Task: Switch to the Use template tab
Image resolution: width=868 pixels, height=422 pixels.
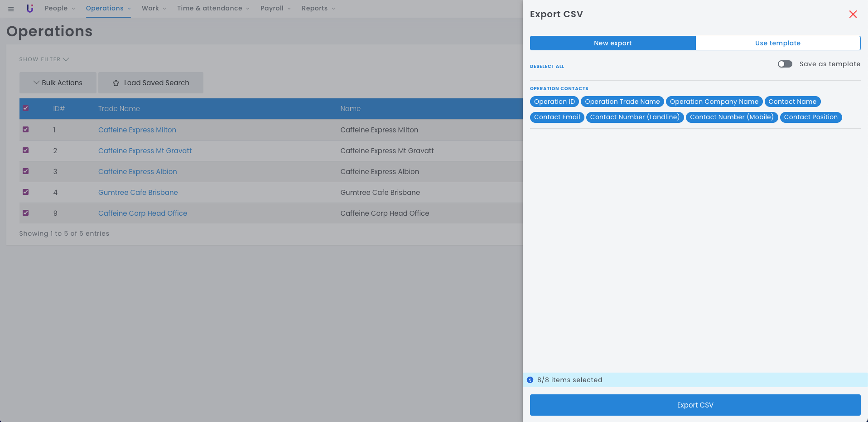Action: tap(777, 43)
